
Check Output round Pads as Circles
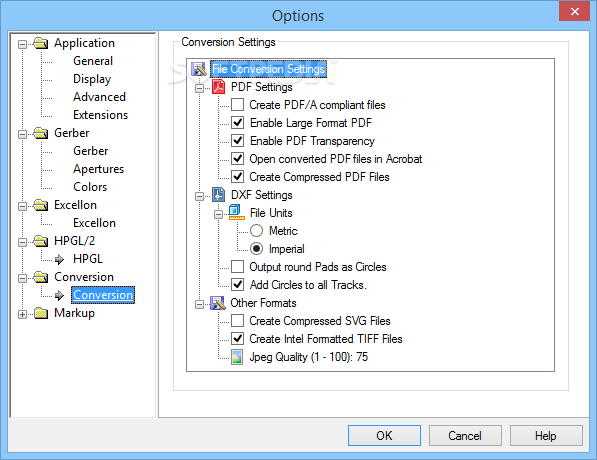238,267
